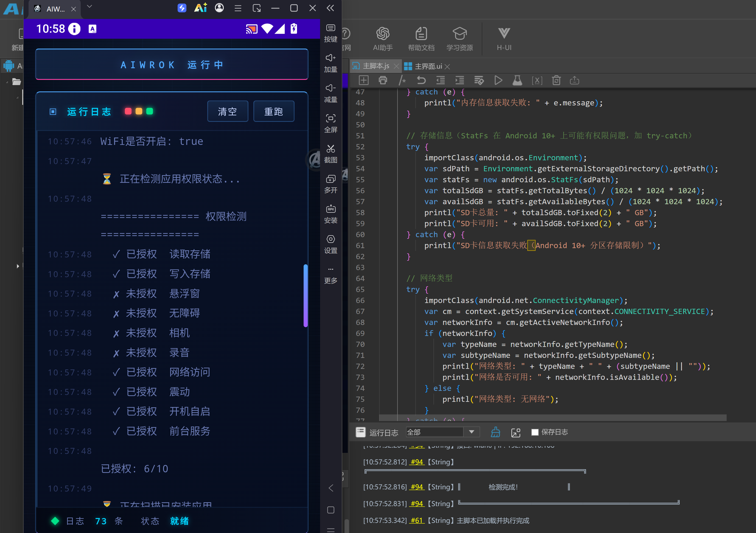The height and width of the screenshot is (533, 756).
Task: Open 设置 settings in emulator sidebar
Action: click(331, 244)
